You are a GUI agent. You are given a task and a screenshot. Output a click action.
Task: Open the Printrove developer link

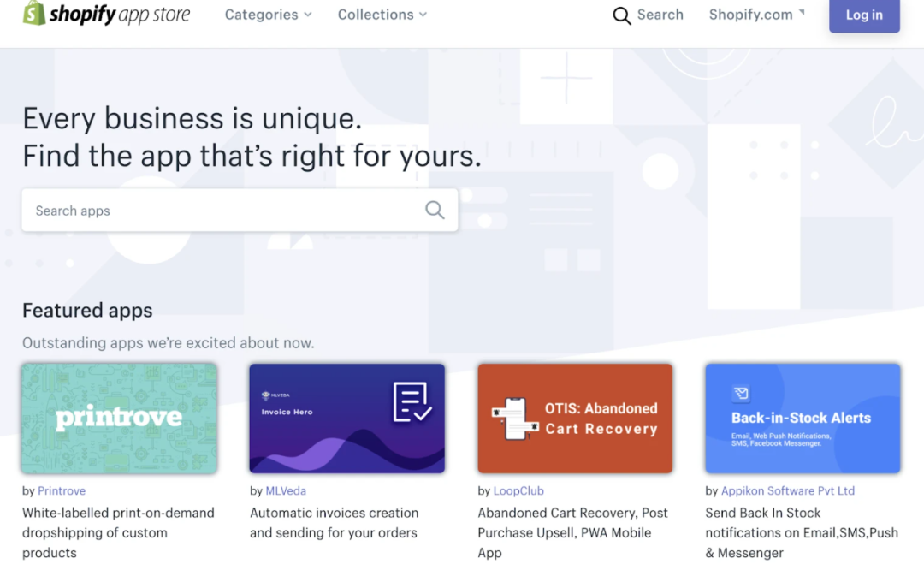(62, 490)
